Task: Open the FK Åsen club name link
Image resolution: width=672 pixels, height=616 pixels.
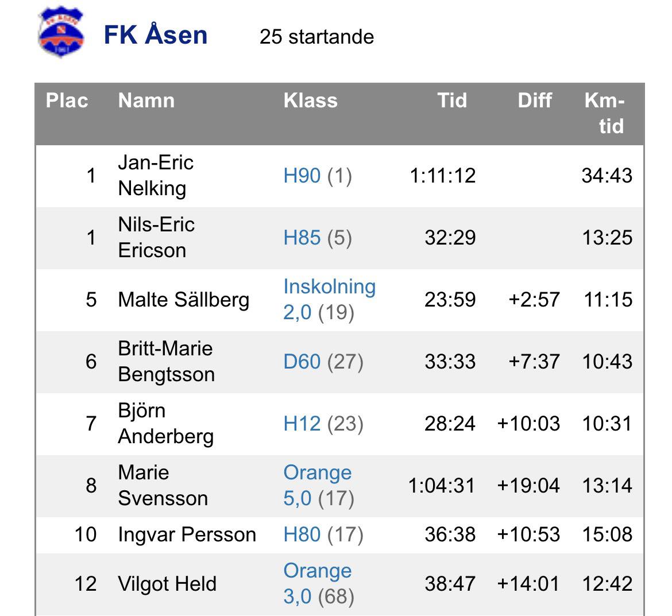Action: pyautogui.click(x=155, y=35)
